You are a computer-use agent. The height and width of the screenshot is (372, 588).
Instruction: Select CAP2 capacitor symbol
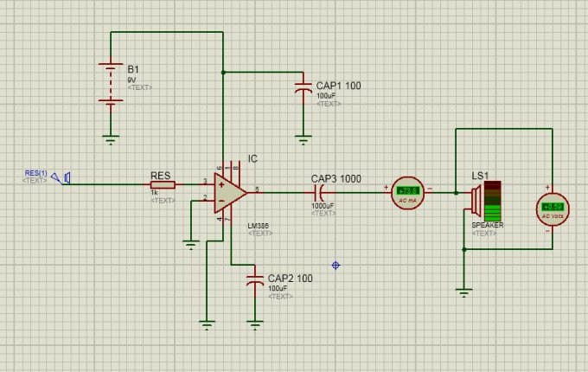pyautogui.click(x=255, y=279)
